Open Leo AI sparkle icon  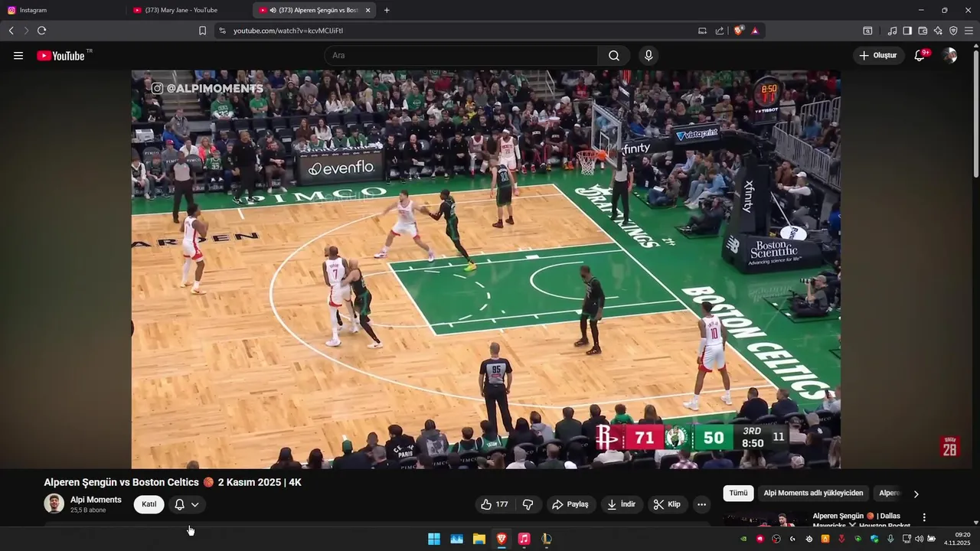(x=938, y=31)
